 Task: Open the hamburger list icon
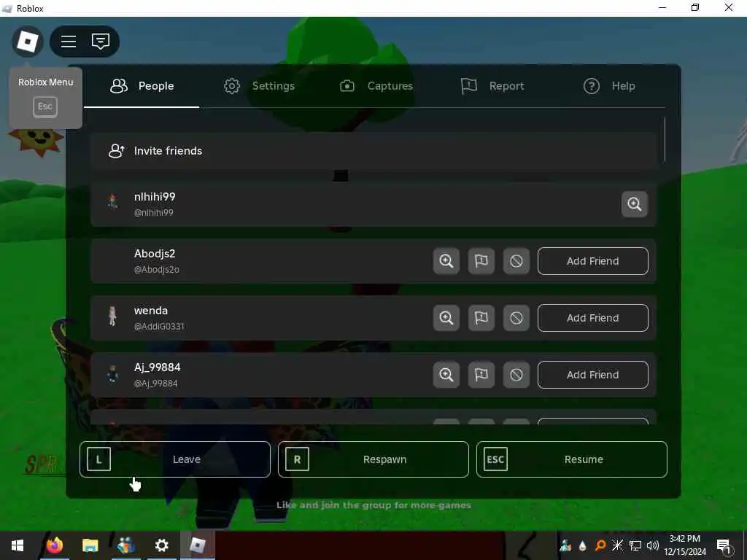click(x=69, y=42)
